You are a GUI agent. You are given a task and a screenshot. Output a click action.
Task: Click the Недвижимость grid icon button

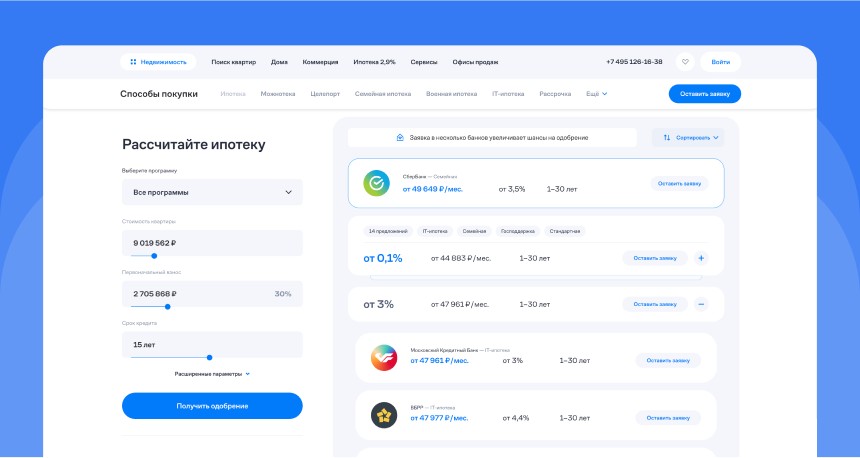(x=158, y=62)
